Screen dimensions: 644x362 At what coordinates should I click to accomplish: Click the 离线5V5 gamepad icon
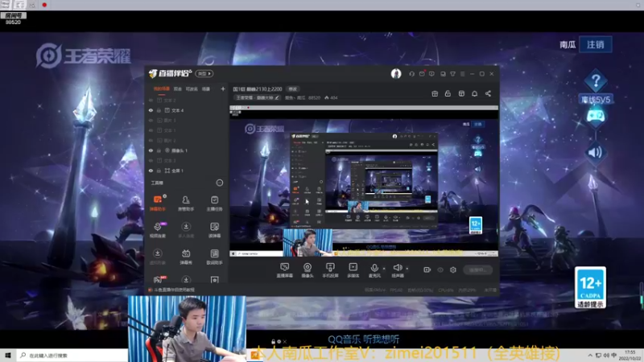(596, 116)
